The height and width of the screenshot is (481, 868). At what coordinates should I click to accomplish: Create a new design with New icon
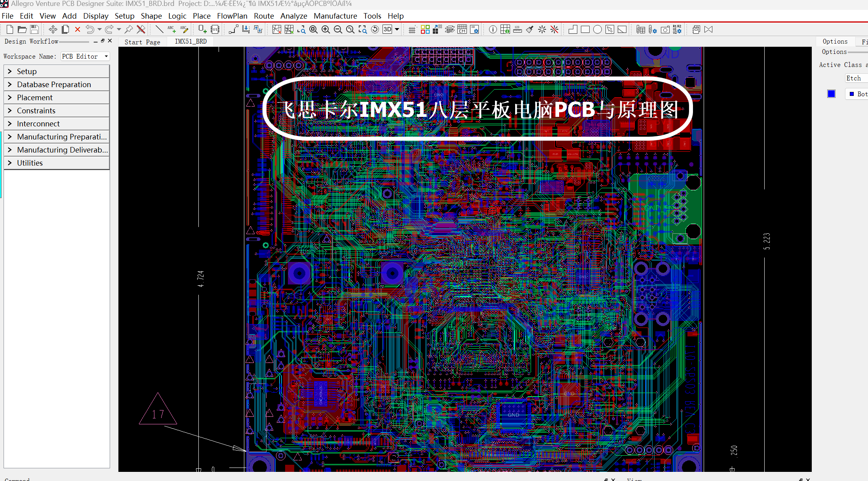tap(10, 29)
